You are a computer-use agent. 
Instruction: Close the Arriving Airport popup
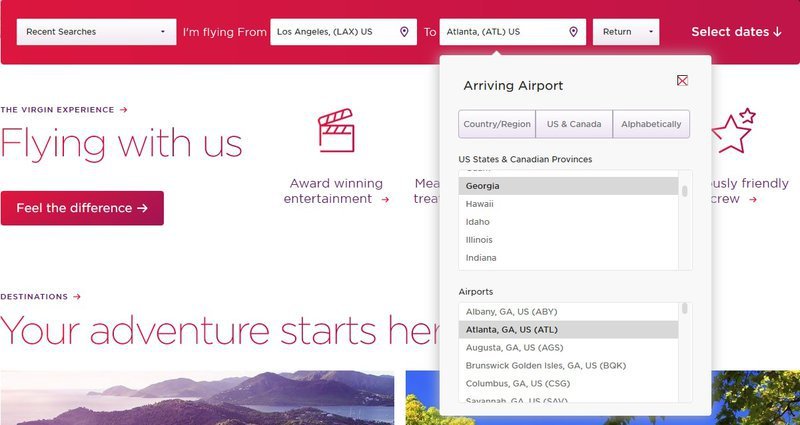[682, 80]
